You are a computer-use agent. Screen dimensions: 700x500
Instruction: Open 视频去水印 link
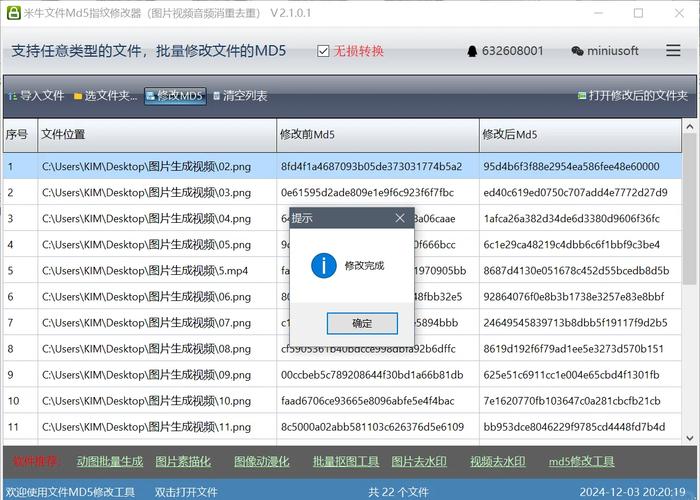497,461
